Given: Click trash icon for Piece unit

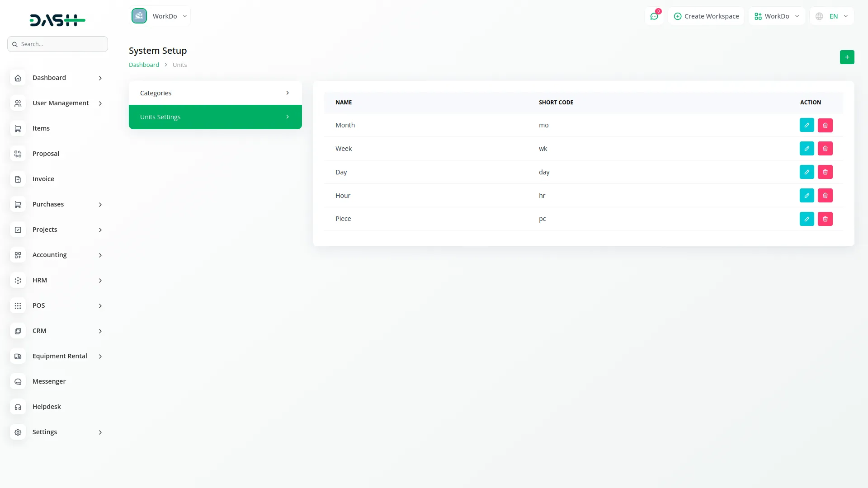Looking at the screenshot, I should (825, 219).
